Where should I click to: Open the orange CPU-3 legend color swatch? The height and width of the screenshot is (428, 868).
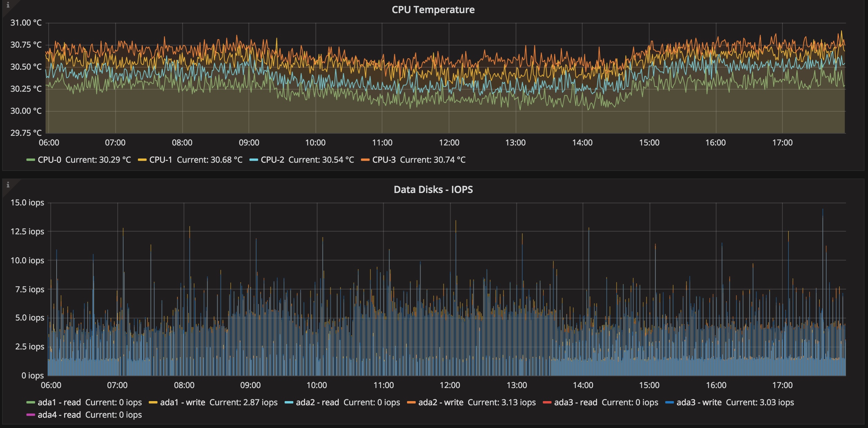click(365, 160)
